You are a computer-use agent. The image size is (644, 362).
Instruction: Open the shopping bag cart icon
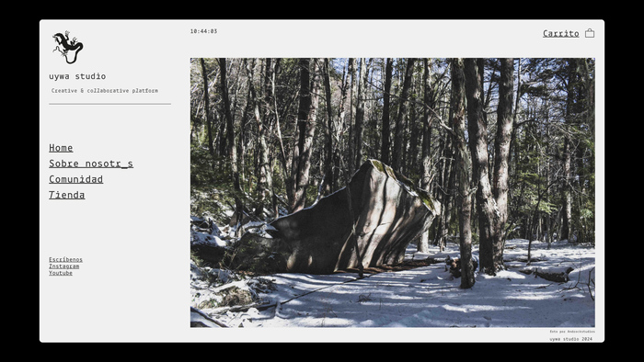(590, 33)
